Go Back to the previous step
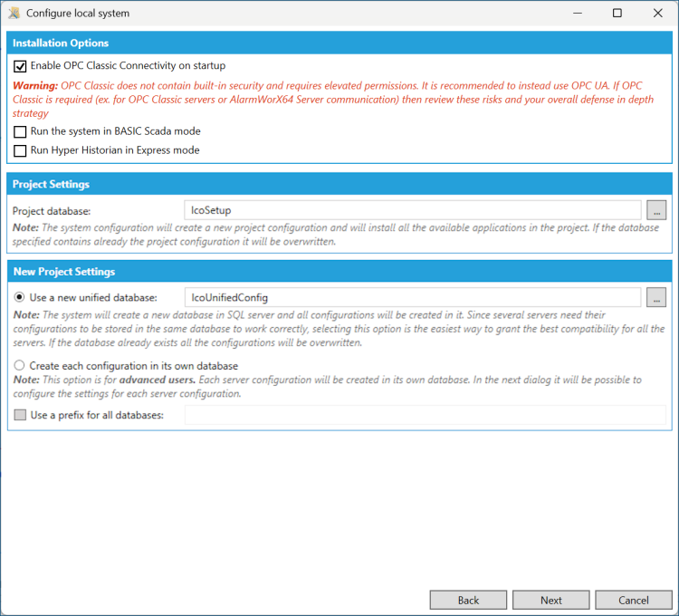Image resolution: width=679 pixels, height=616 pixels. pos(468,600)
